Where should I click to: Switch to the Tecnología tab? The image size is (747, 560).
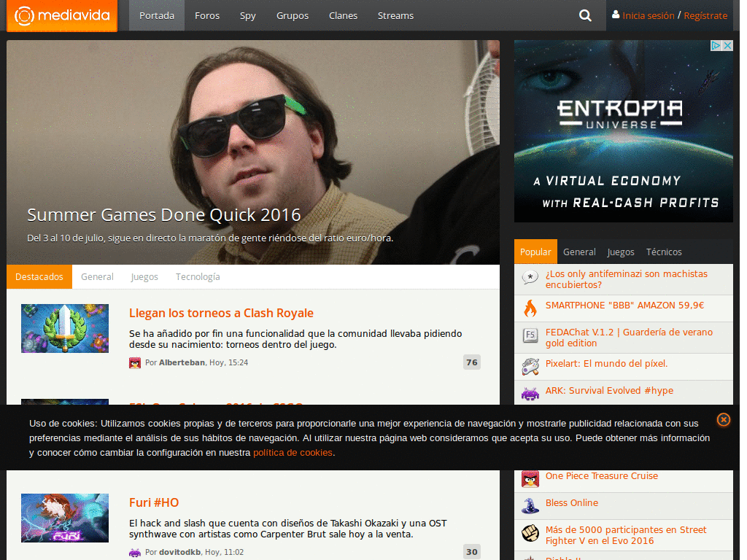[x=198, y=276]
